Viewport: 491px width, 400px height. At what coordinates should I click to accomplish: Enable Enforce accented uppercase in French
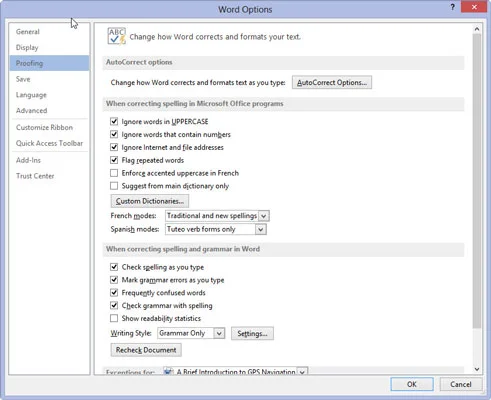pos(114,173)
